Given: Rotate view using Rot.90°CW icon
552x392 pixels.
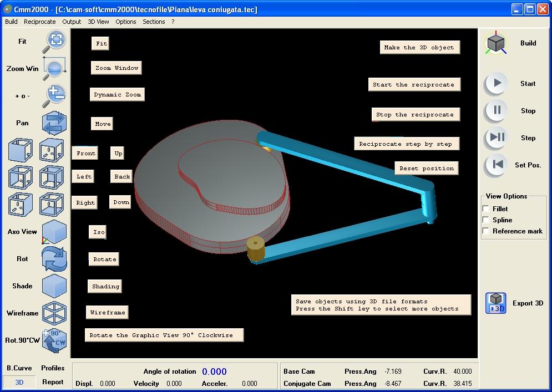Looking at the screenshot, I should [x=54, y=340].
